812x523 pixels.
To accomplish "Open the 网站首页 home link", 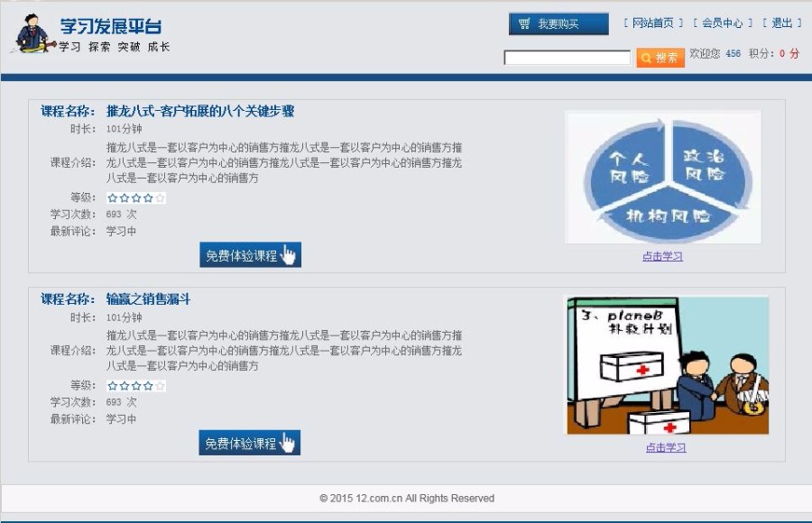I will [653, 23].
